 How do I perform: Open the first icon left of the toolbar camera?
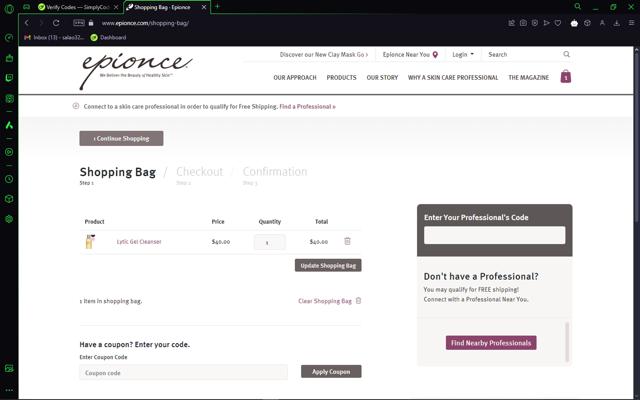[x=511, y=23]
